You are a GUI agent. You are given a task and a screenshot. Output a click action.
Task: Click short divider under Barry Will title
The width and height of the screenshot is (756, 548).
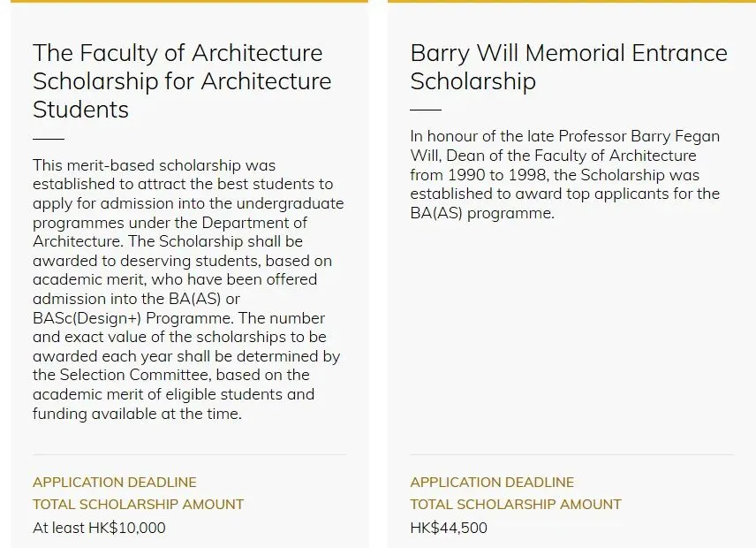[426, 110]
